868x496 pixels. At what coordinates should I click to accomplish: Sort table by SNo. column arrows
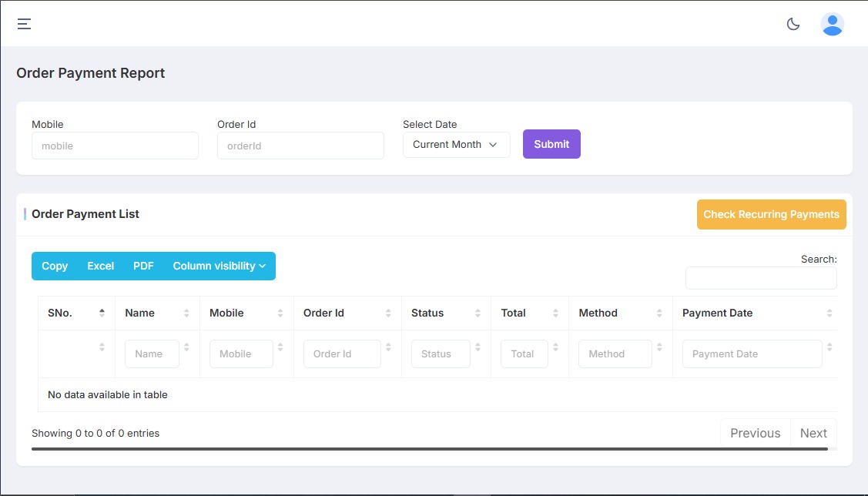102,313
